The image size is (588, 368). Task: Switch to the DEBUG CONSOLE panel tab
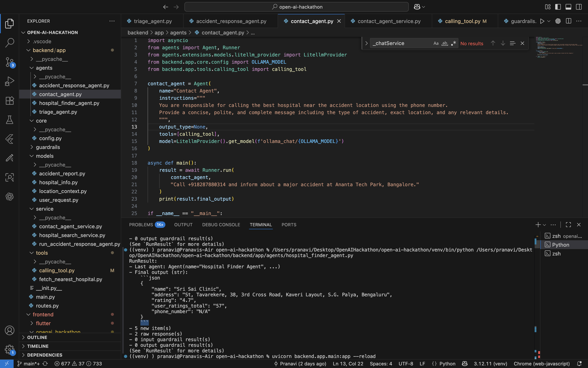tap(221, 225)
